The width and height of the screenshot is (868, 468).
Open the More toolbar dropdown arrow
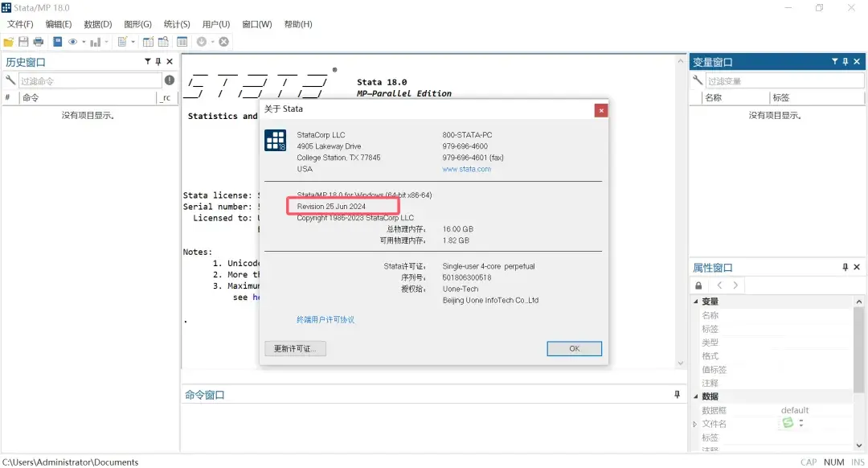tap(212, 42)
